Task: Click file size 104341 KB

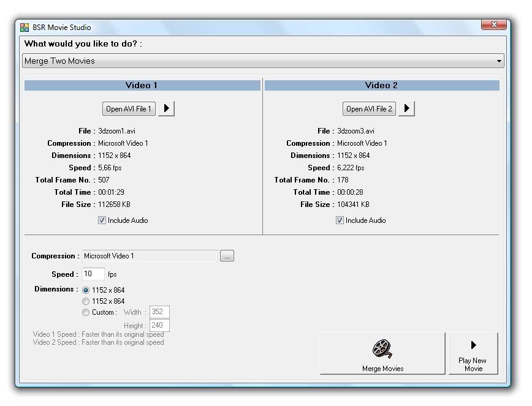Action: (353, 205)
